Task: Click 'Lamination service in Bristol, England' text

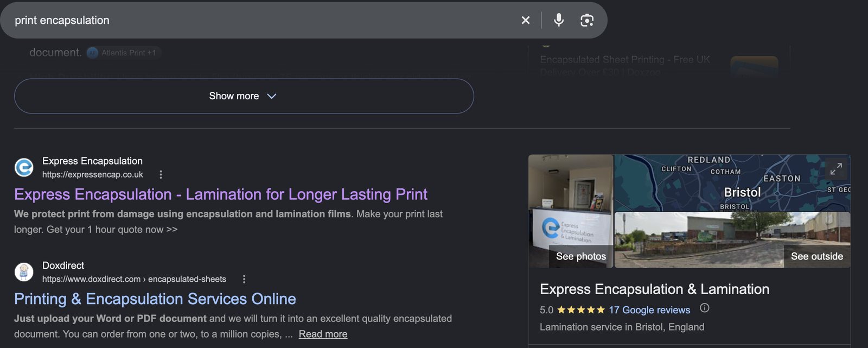Action: [x=622, y=327]
